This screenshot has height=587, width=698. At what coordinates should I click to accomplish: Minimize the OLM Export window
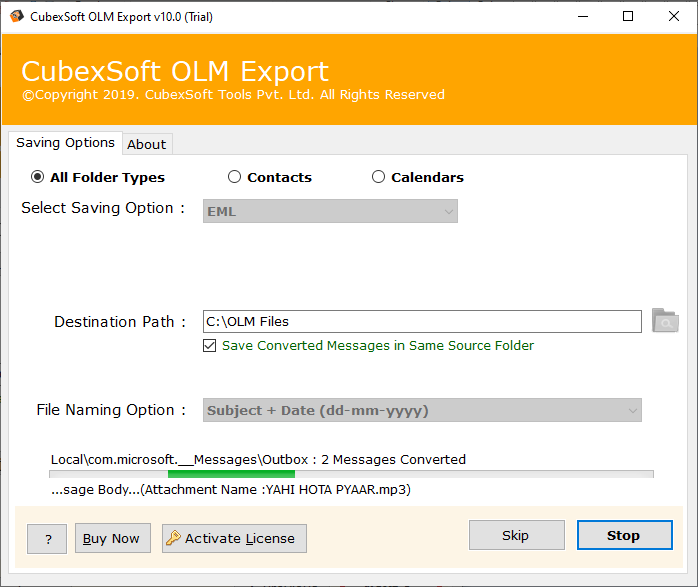coord(583,16)
